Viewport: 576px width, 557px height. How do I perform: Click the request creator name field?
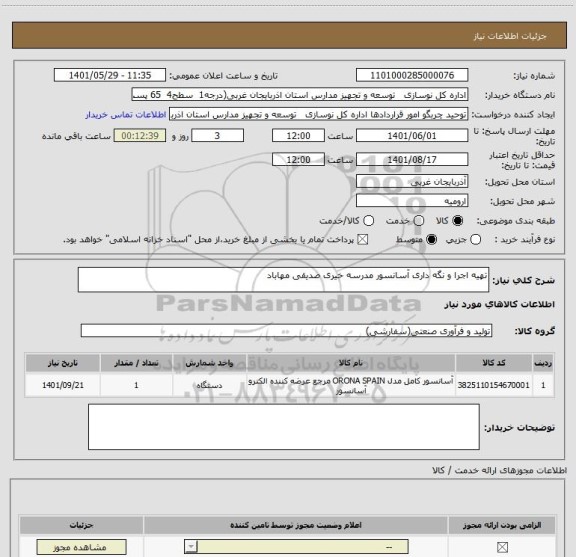click(x=318, y=115)
